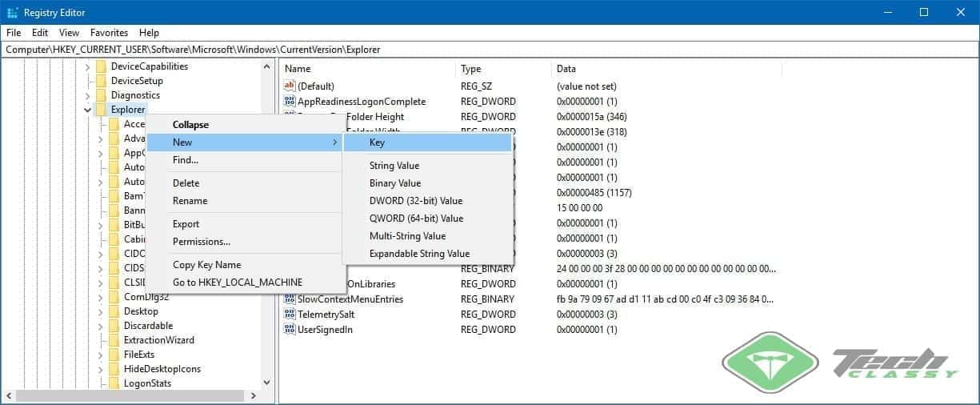980x405 pixels.
Task: Click the Explorer key folder icon
Action: click(101, 110)
